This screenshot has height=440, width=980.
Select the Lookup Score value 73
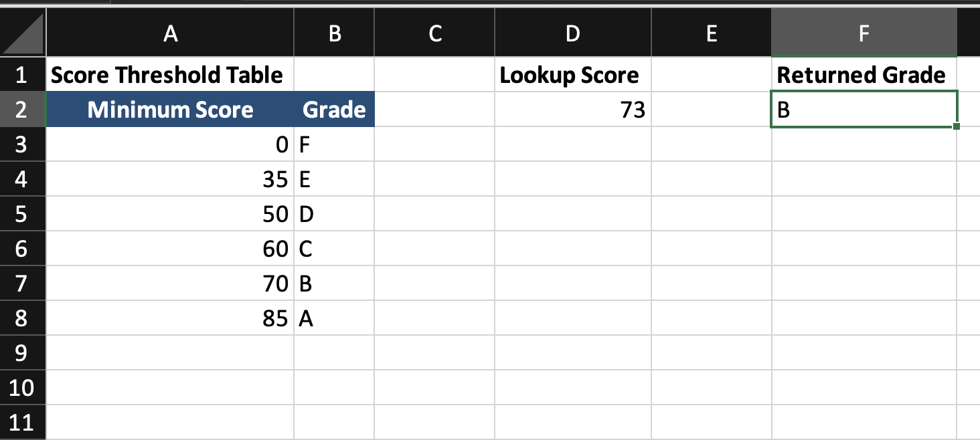point(572,110)
